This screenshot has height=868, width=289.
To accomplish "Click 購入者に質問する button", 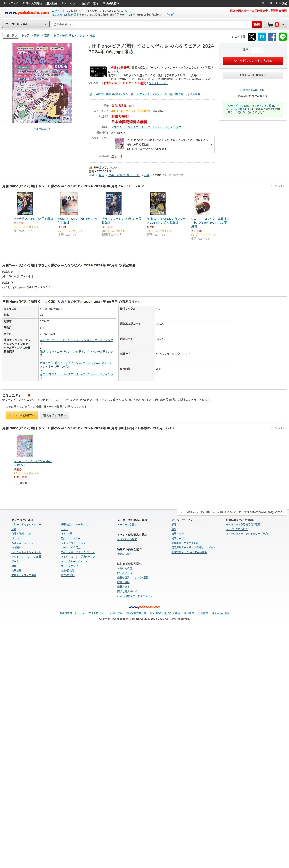I will 54,415.
